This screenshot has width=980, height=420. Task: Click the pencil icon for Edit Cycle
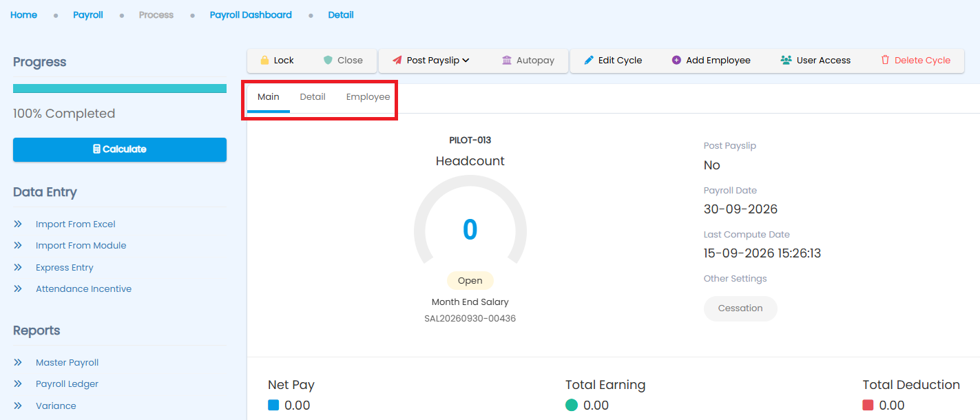[x=589, y=61]
